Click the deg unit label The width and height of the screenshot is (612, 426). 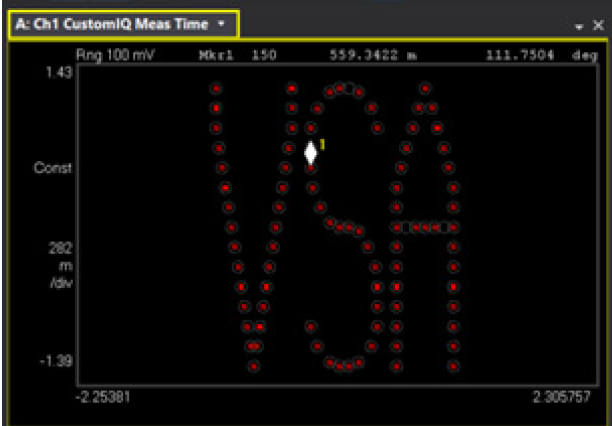pos(585,55)
